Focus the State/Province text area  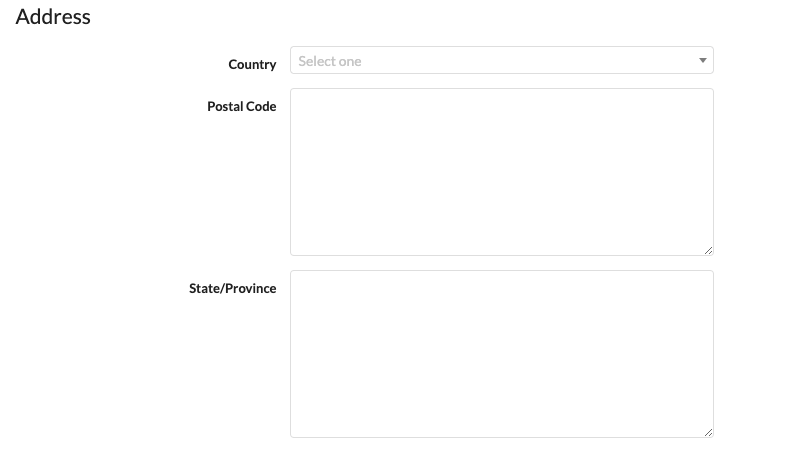point(501,354)
